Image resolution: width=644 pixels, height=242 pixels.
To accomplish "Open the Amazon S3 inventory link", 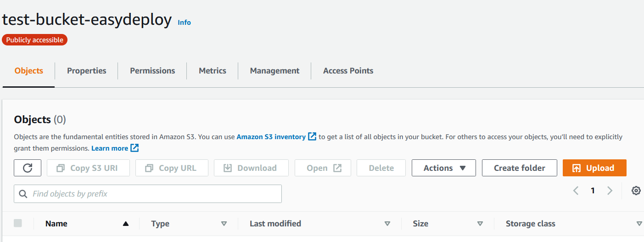I will click(271, 137).
